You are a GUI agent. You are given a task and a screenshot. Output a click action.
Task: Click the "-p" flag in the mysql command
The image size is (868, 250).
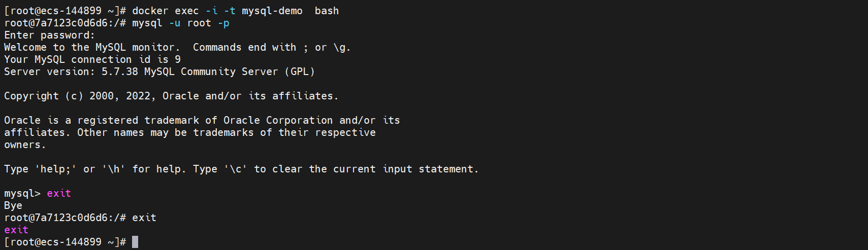pos(223,23)
